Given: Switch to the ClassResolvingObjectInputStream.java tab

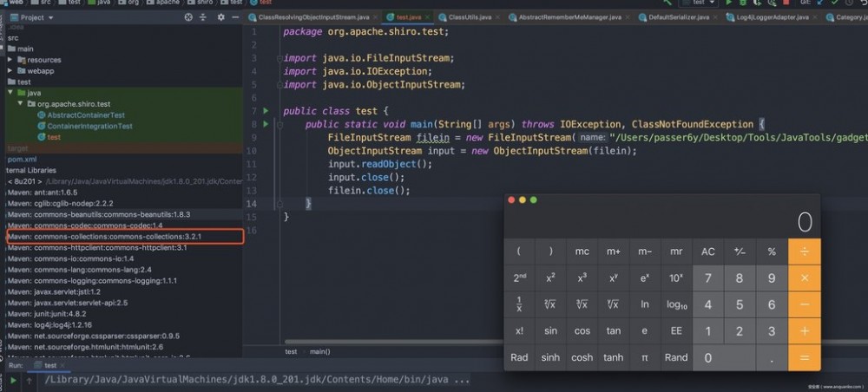Looking at the screenshot, I should 312,17.
